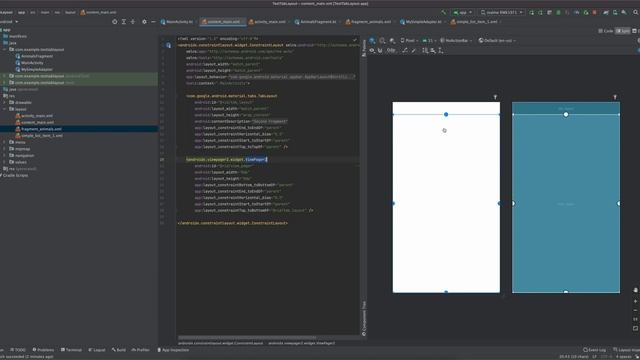Click top constraint handle on blueprint preview
Screen dimensions: 640x360
coord(566,115)
